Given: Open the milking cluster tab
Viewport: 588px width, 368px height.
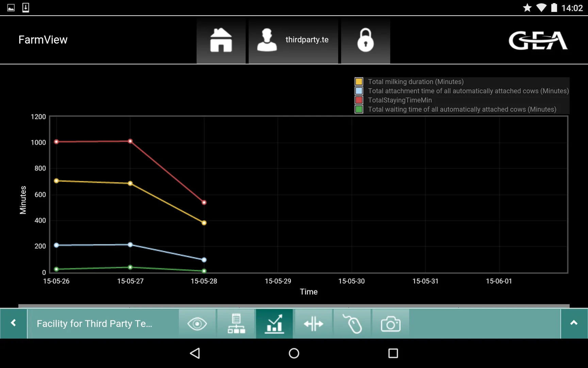Looking at the screenshot, I should pyautogui.click(x=352, y=324).
